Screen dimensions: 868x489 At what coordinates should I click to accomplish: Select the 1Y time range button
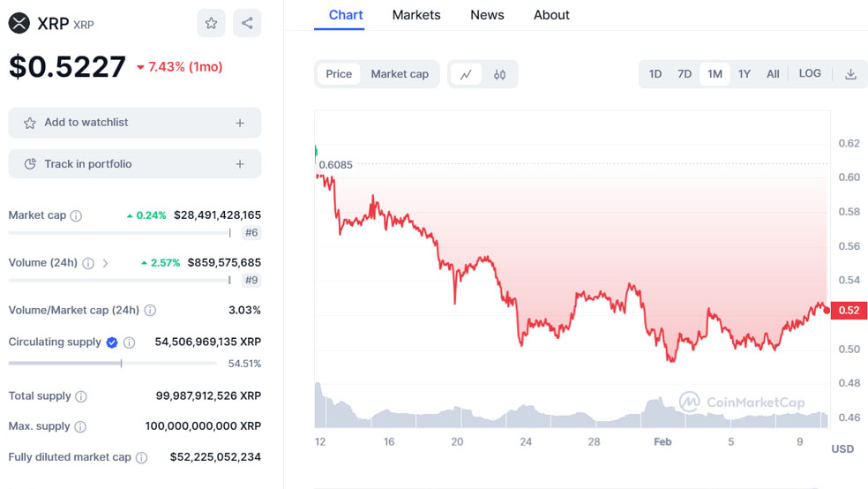click(745, 74)
